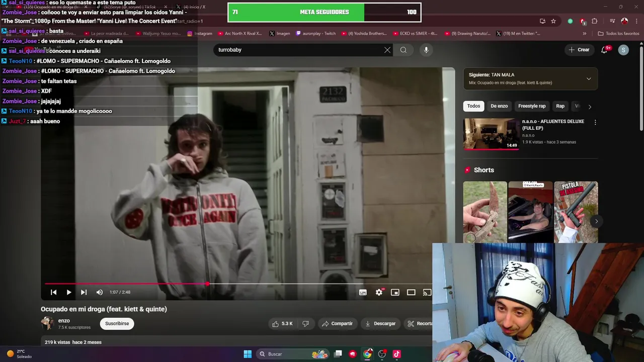Open TikTok app on taskbar
644x362 pixels.
[x=396, y=354]
